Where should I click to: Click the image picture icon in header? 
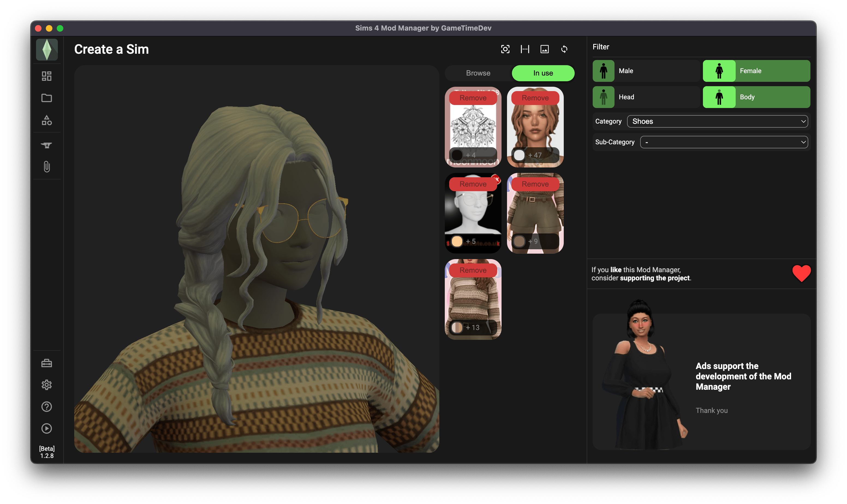[545, 49]
